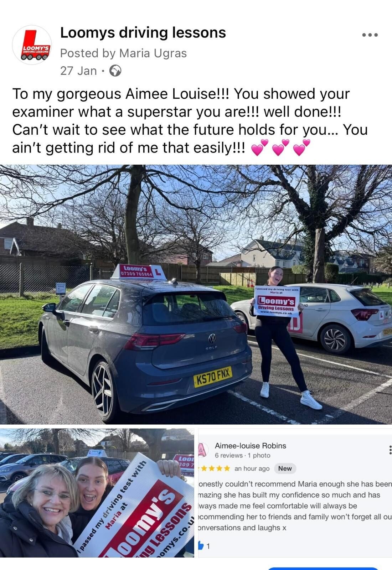Click the Maria Ugras poster name
Screen dimensions: 392x570
coord(153,53)
